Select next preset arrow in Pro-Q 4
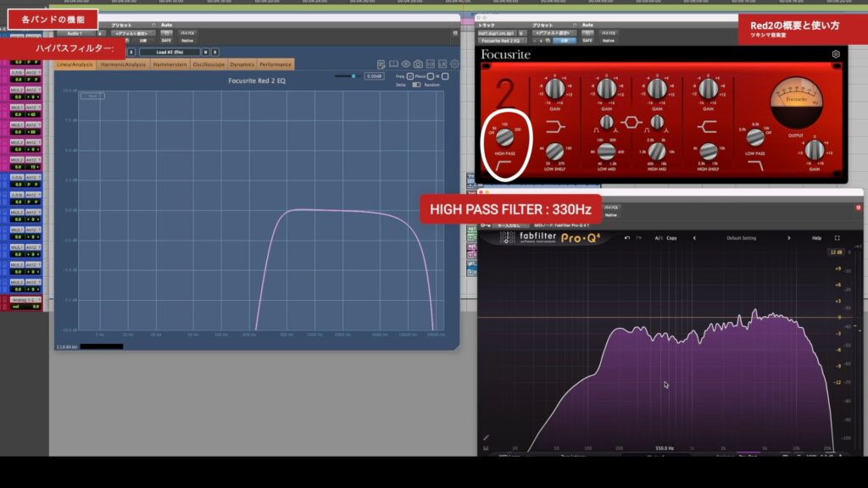 pyautogui.click(x=789, y=238)
